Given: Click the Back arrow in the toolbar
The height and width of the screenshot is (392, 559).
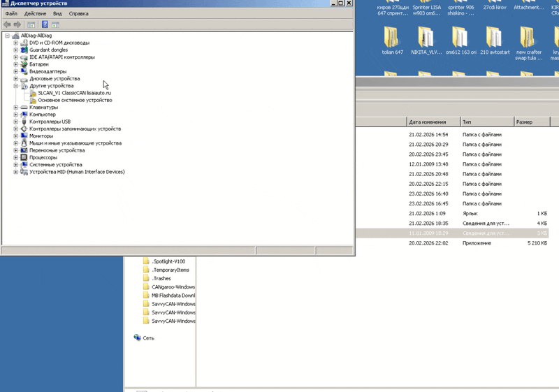Looking at the screenshot, I should [8, 24].
